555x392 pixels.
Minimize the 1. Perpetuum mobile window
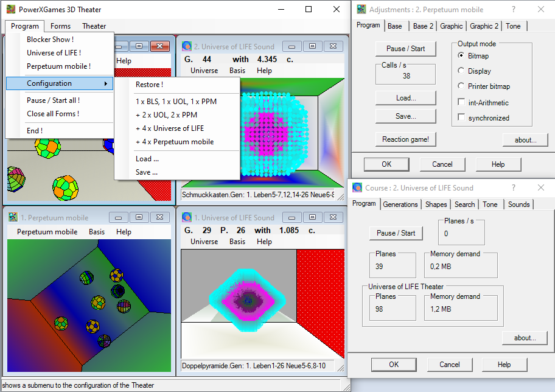click(x=119, y=217)
